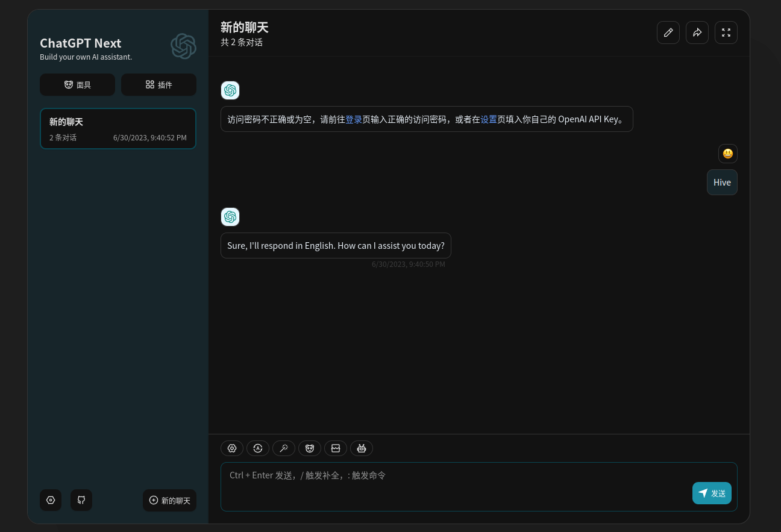Clear chat context with the broken image icon

point(336,448)
